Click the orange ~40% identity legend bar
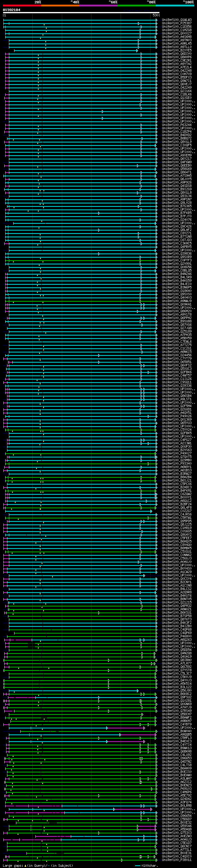This screenshot has width=197, height=868. tap(60, 6)
